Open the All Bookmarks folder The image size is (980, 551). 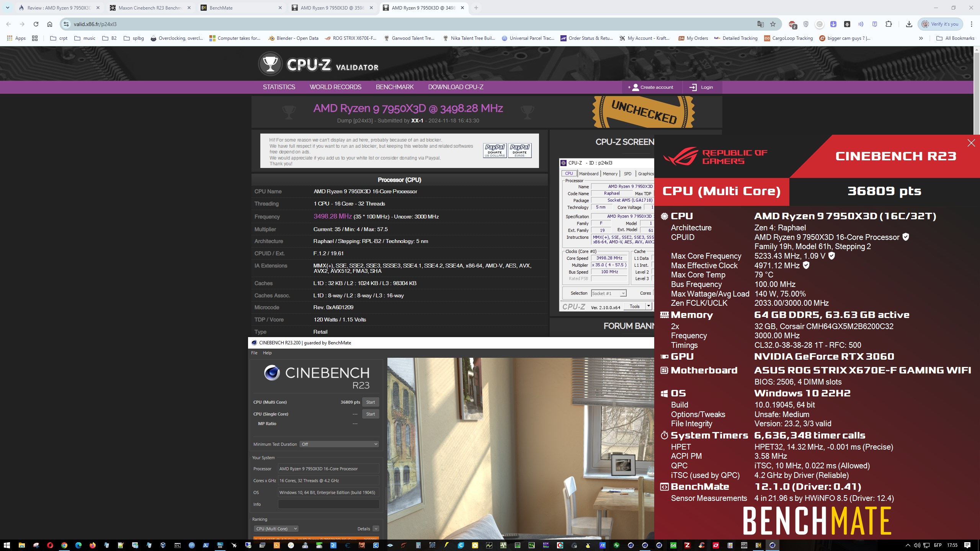point(955,38)
